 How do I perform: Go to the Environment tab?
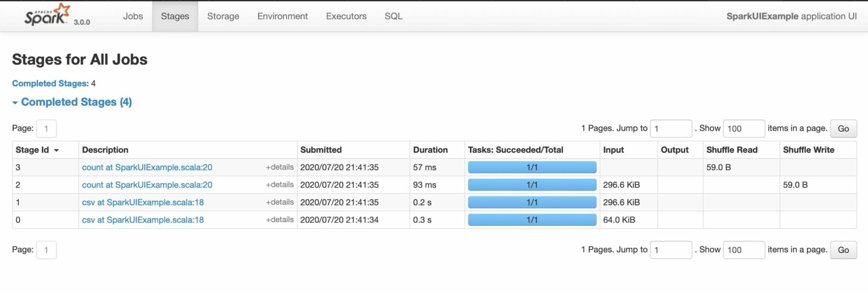pos(282,16)
